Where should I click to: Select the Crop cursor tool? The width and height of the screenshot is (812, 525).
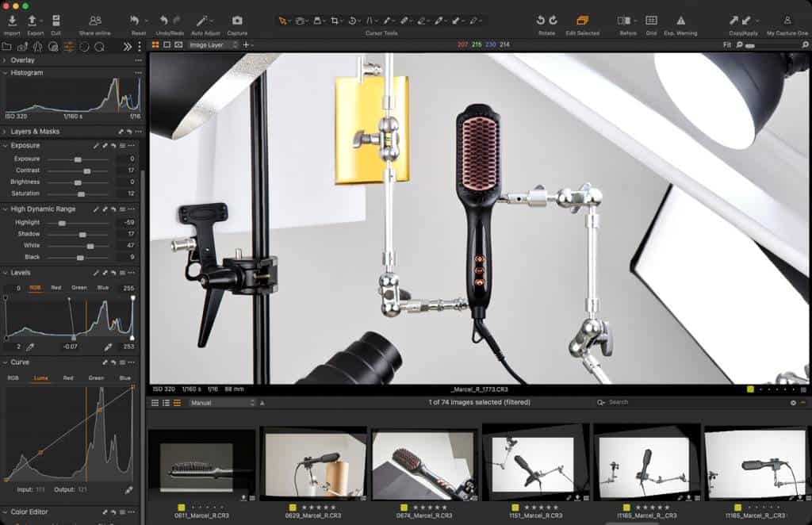pos(335,21)
